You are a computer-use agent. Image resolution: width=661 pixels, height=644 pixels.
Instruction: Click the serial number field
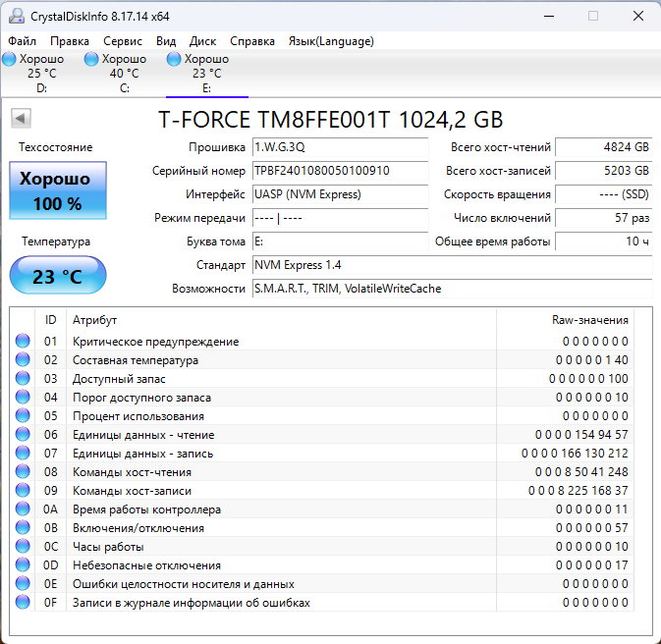[340, 171]
